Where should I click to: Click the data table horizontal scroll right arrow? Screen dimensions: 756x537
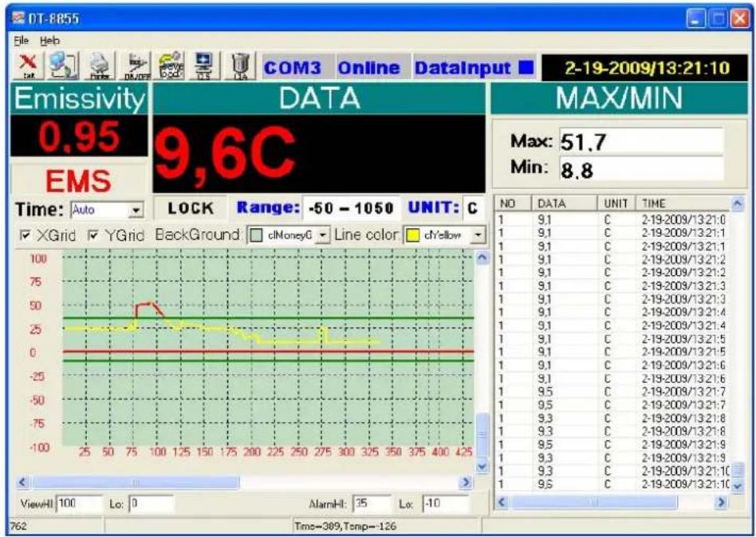[721, 502]
